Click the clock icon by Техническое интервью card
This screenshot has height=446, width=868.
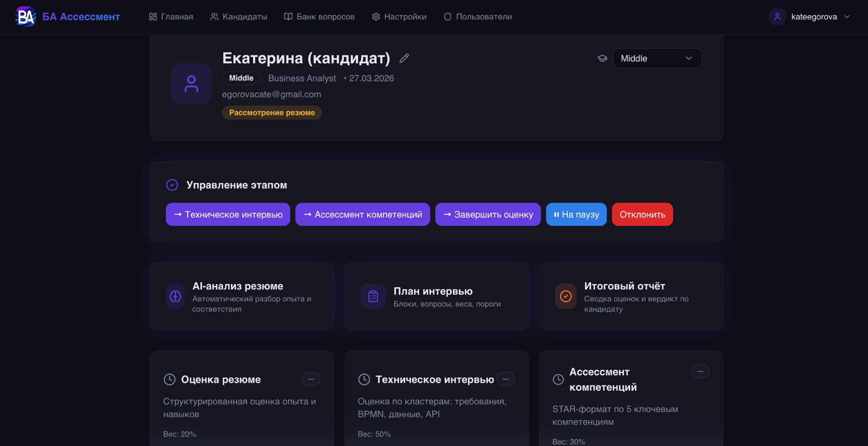point(364,380)
